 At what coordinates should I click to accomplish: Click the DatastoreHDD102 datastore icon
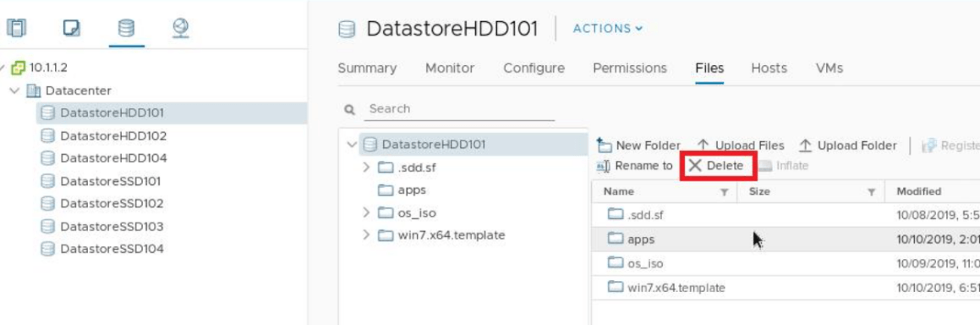(47, 135)
